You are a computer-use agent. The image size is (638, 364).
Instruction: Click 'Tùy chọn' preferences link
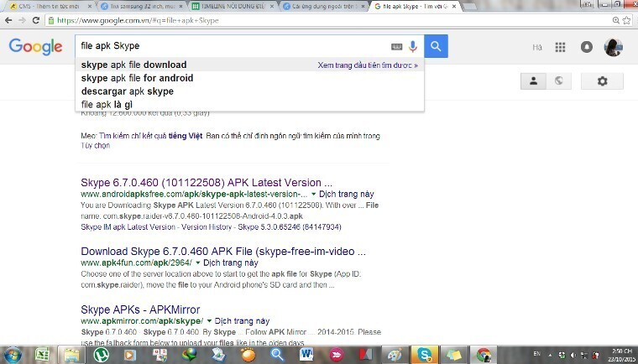coord(95,146)
